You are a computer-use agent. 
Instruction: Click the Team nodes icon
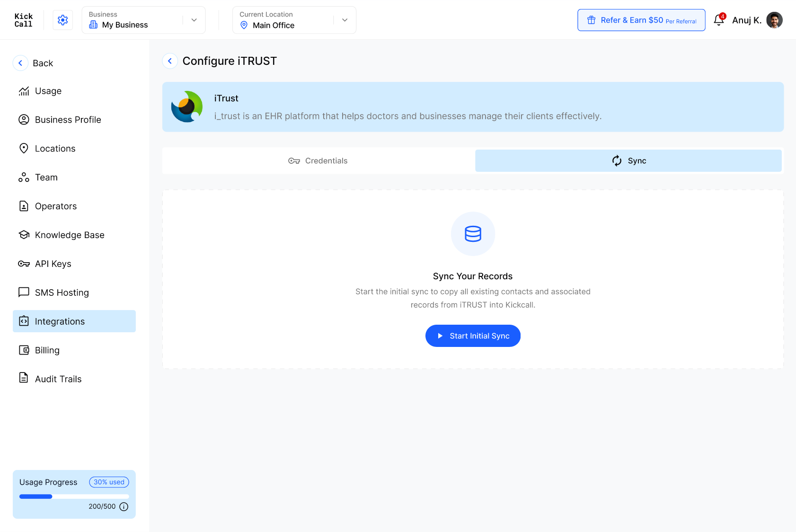coord(24,177)
